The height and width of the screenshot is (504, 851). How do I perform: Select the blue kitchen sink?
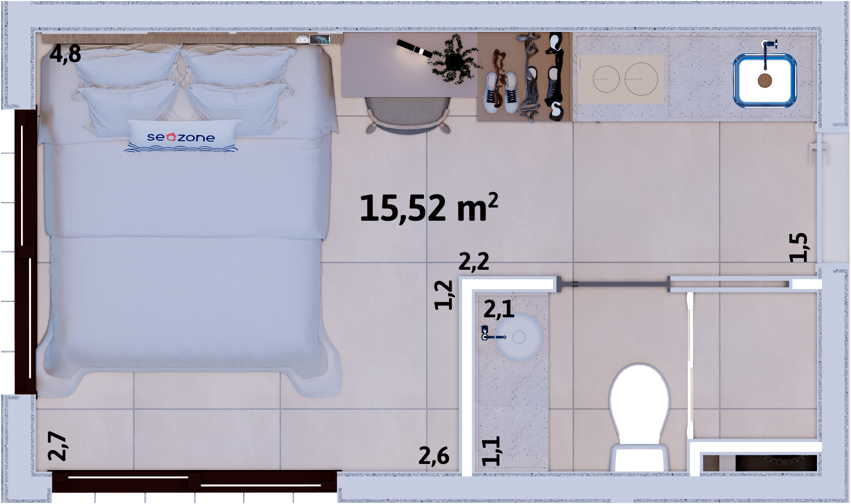764,81
